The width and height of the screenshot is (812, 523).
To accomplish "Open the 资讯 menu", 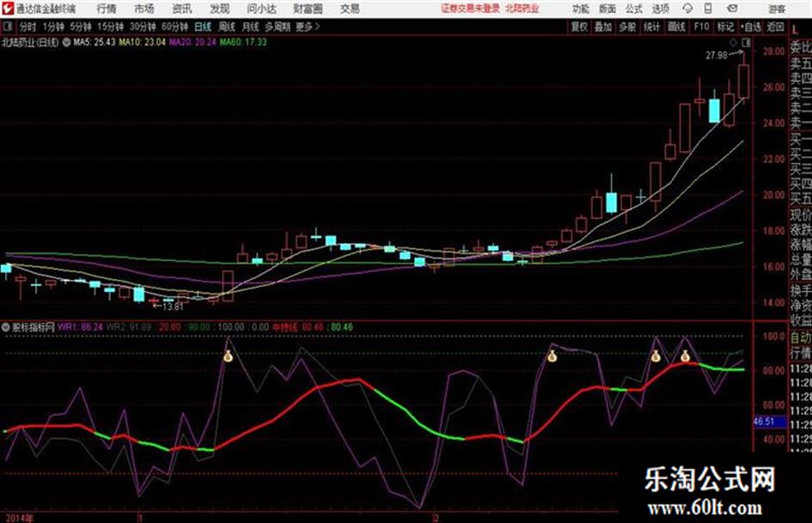I will [x=182, y=9].
